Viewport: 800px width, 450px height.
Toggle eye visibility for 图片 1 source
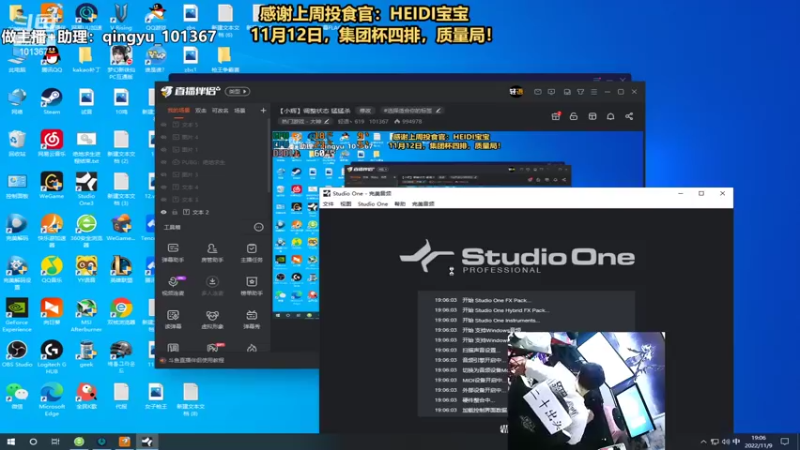(x=164, y=149)
